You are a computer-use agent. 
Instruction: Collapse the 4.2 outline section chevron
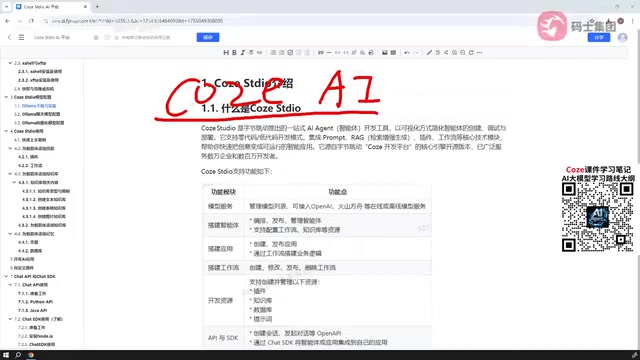point(10,148)
